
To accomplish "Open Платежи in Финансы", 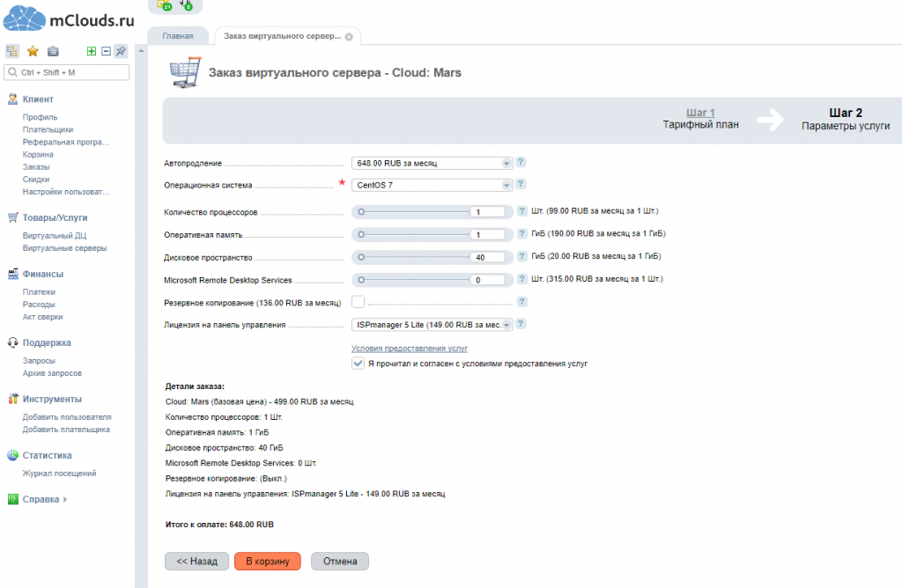I will coord(39,292).
